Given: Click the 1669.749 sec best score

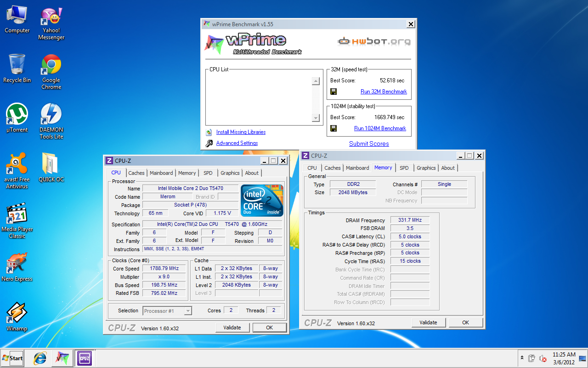Looking at the screenshot, I should point(389,117).
